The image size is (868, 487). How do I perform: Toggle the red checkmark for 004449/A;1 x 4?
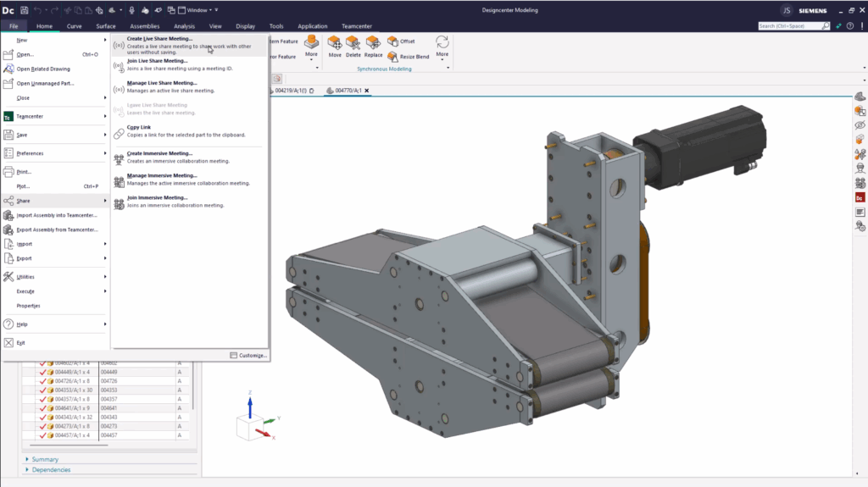point(42,372)
